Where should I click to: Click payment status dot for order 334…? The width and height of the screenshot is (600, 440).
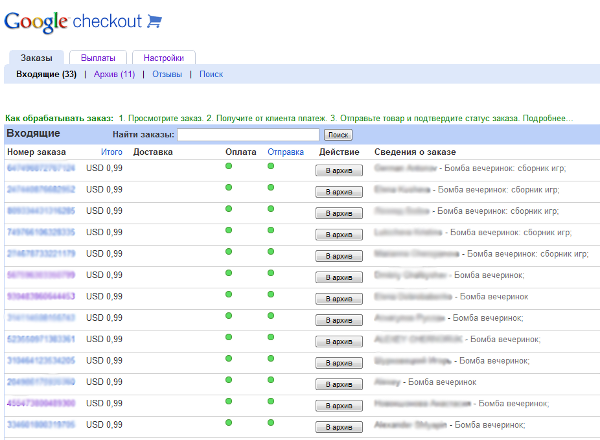pyautogui.click(x=229, y=423)
